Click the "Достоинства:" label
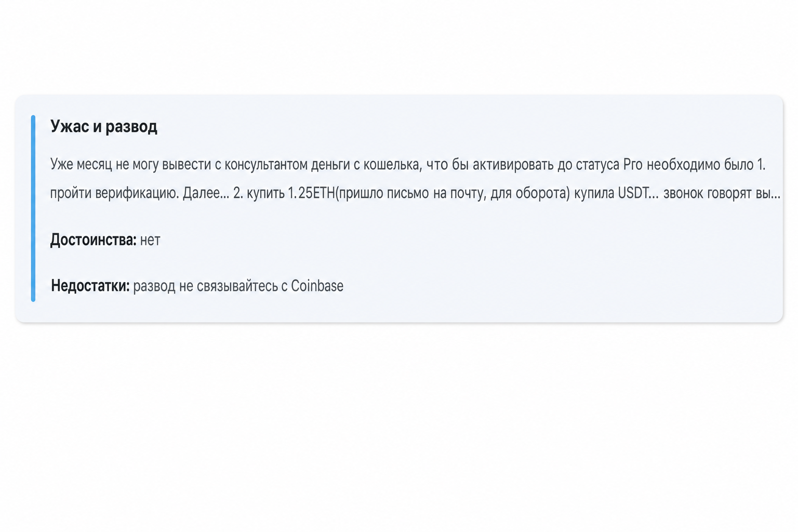This screenshot has height=532, width=798. [x=93, y=240]
